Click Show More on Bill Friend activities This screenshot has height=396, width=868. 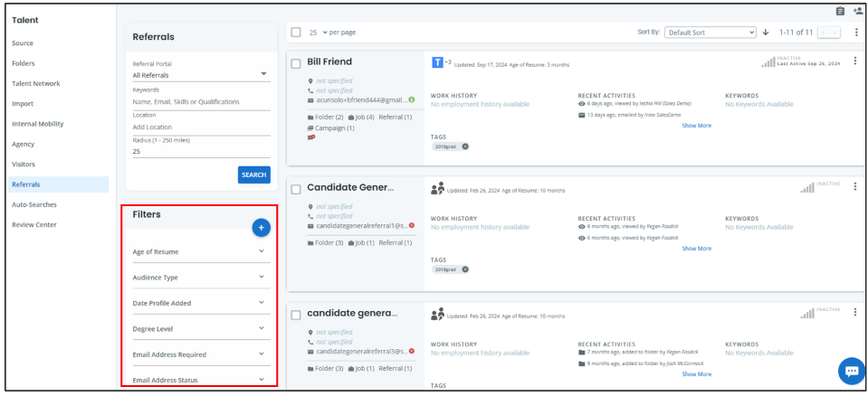coord(696,126)
